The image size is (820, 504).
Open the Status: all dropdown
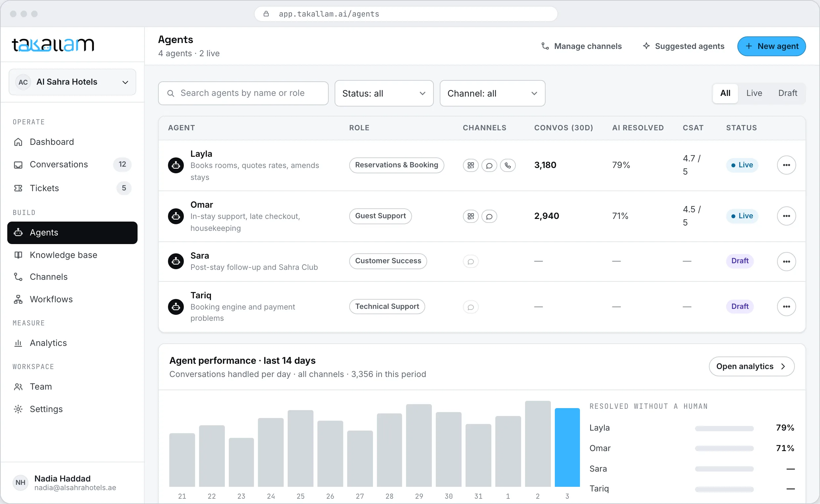click(384, 93)
